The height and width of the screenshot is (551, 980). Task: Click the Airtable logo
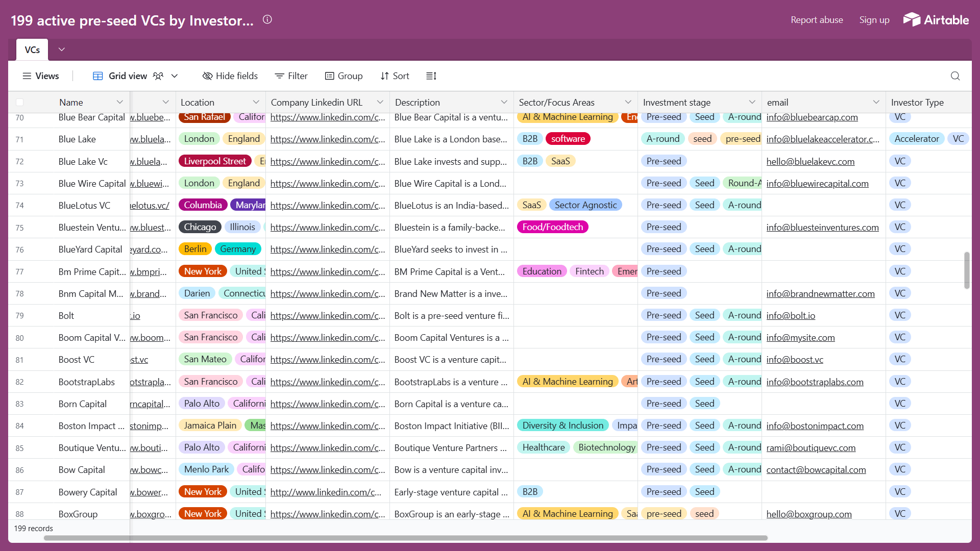936,19
